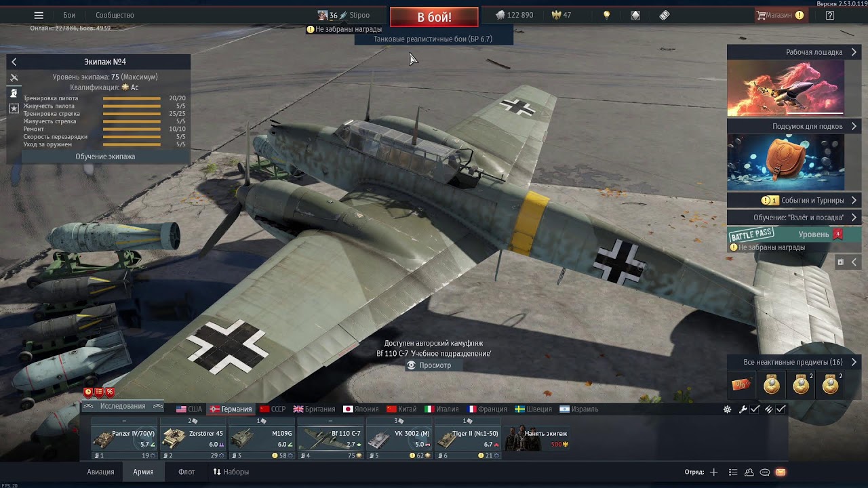Open the Бои menu
This screenshot has width=868, height=488.
click(x=69, y=15)
